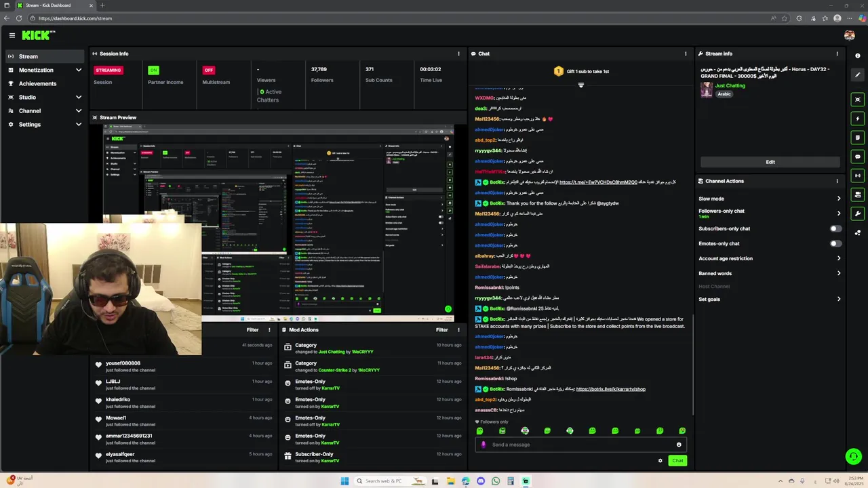Screen dimensions: 868x488
Task: Open Set goals chevron
Action: (838, 299)
